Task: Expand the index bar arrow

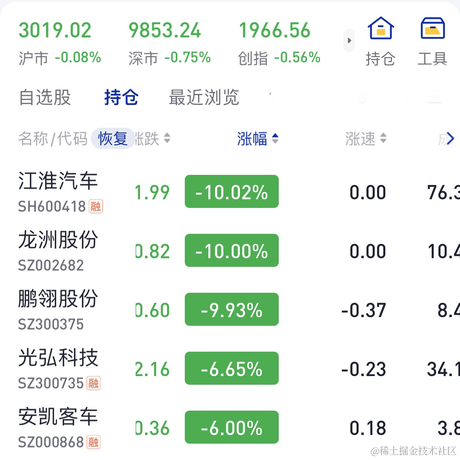Action: [x=349, y=41]
